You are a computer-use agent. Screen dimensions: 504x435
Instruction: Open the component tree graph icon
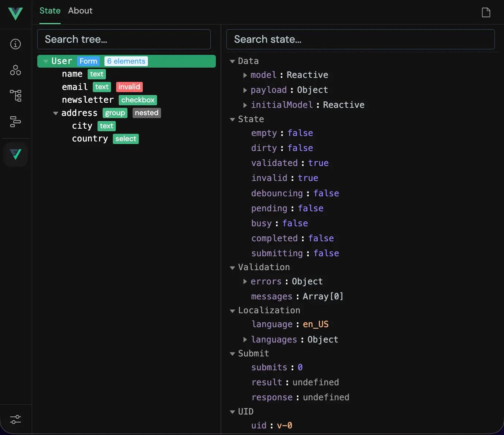click(x=15, y=95)
